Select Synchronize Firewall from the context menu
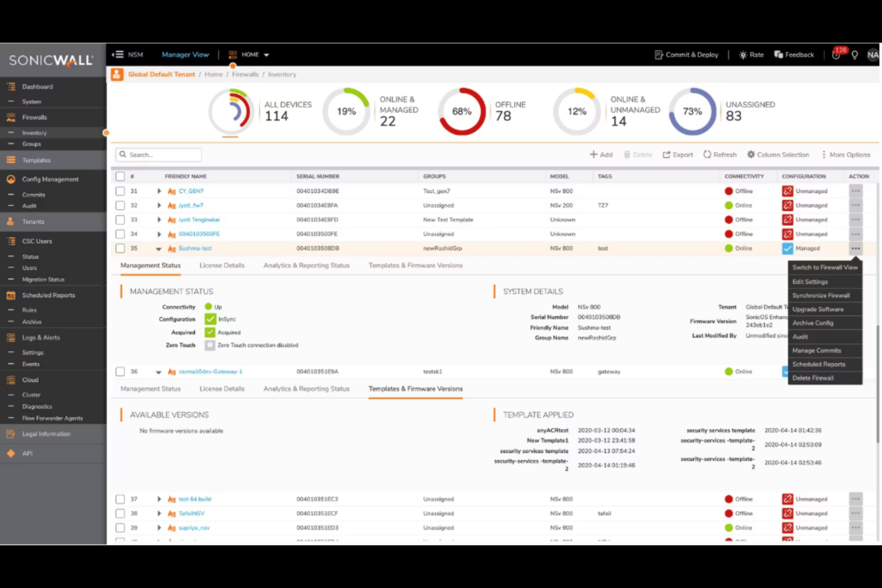The height and width of the screenshot is (588, 882). [821, 295]
